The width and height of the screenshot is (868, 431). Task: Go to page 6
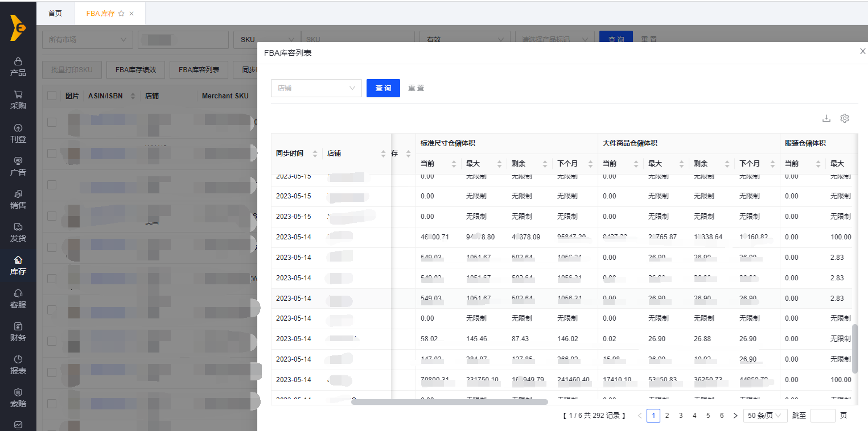pyautogui.click(x=722, y=416)
